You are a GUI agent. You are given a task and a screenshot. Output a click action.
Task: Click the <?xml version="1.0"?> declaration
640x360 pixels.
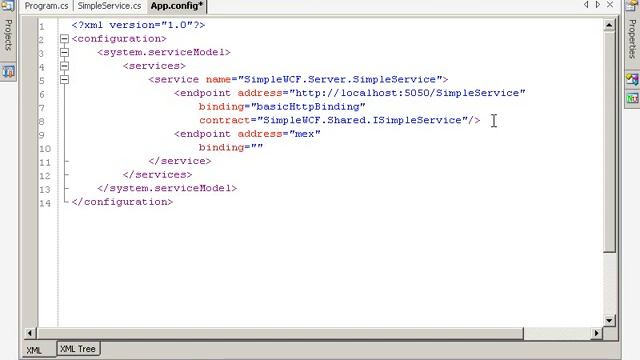point(138,25)
